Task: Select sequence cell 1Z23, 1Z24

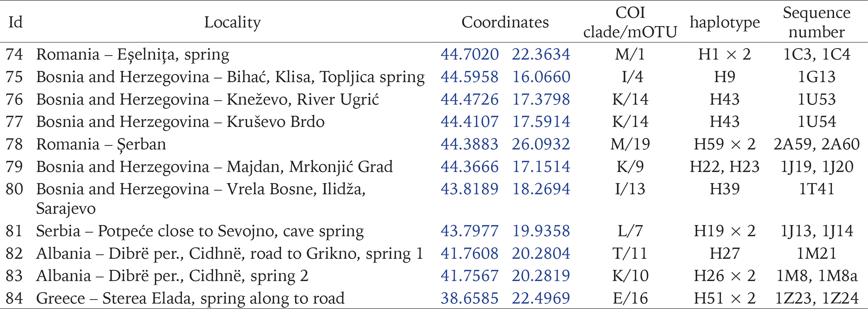Action: pos(816,298)
